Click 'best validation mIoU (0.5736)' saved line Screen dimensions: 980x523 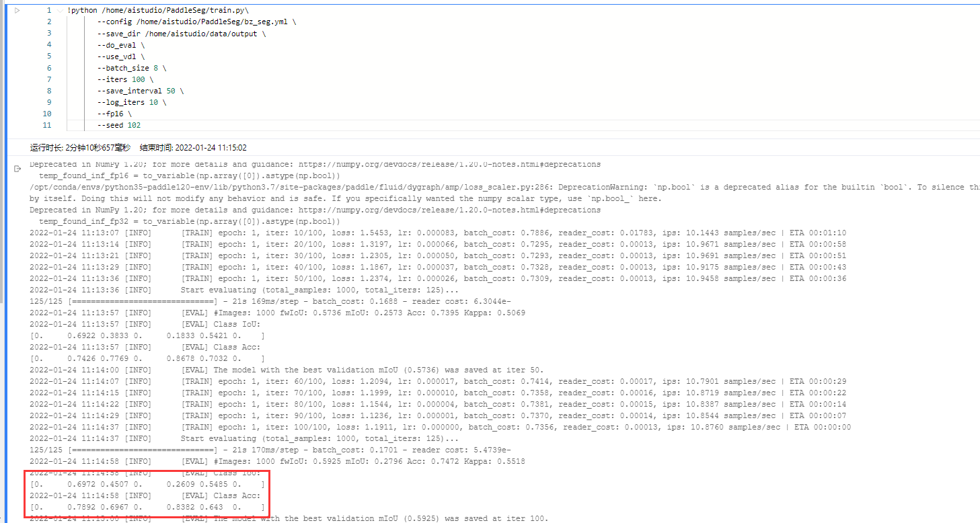coord(287,370)
